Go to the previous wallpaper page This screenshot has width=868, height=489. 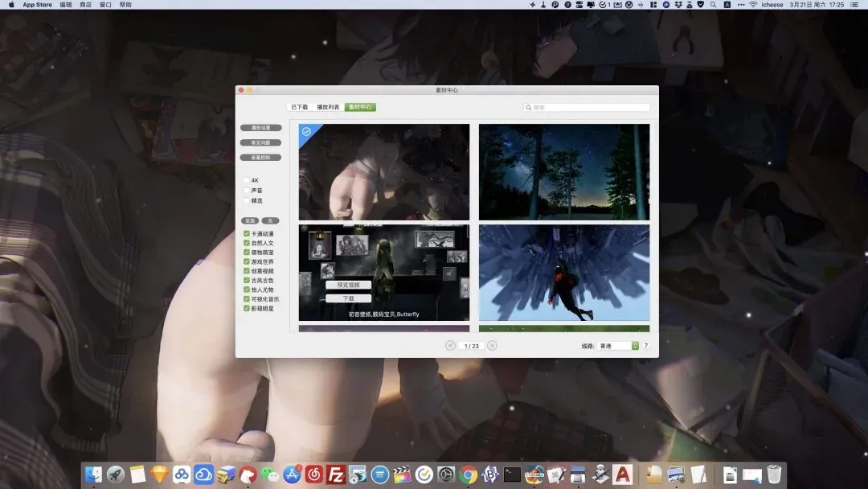(450, 346)
